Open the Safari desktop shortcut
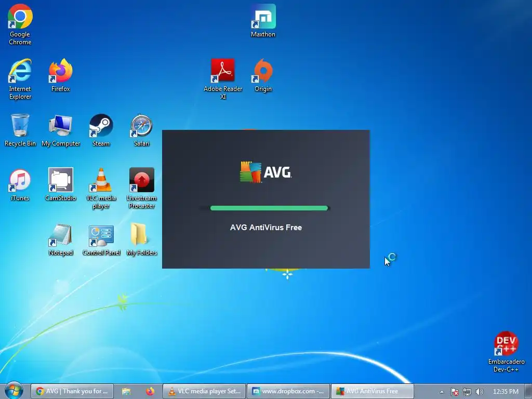Screen dimensions: 532x399 point(141,130)
